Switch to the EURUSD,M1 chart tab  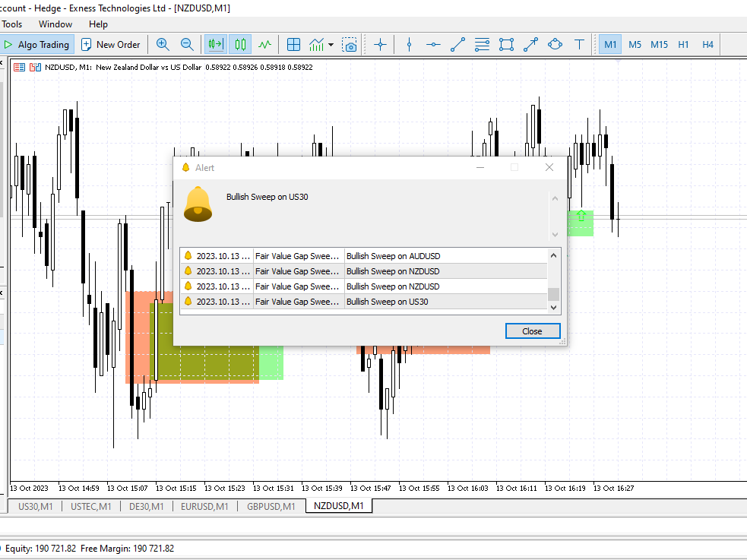(204, 506)
